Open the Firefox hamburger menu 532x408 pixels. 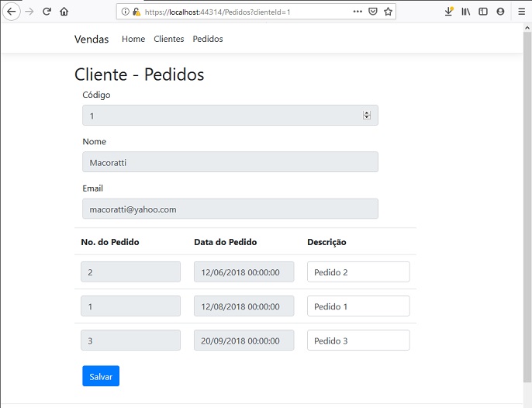tap(521, 12)
